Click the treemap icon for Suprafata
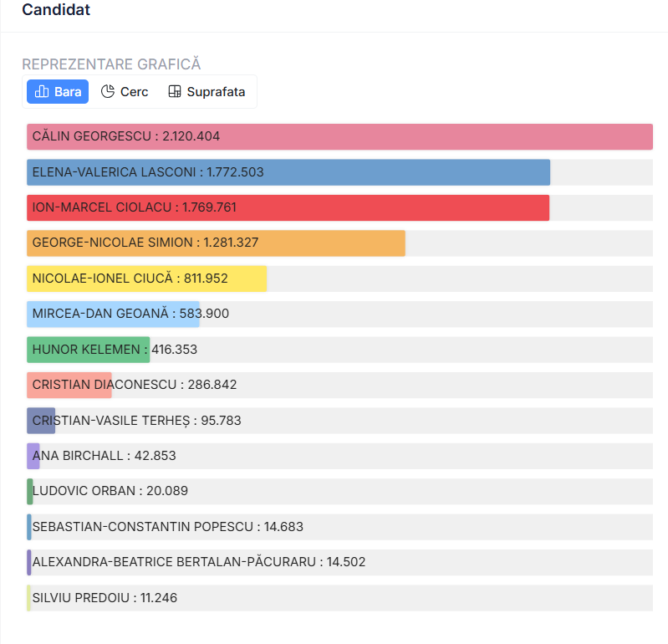Viewport: 668px width, 644px height. (x=175, y=92)
